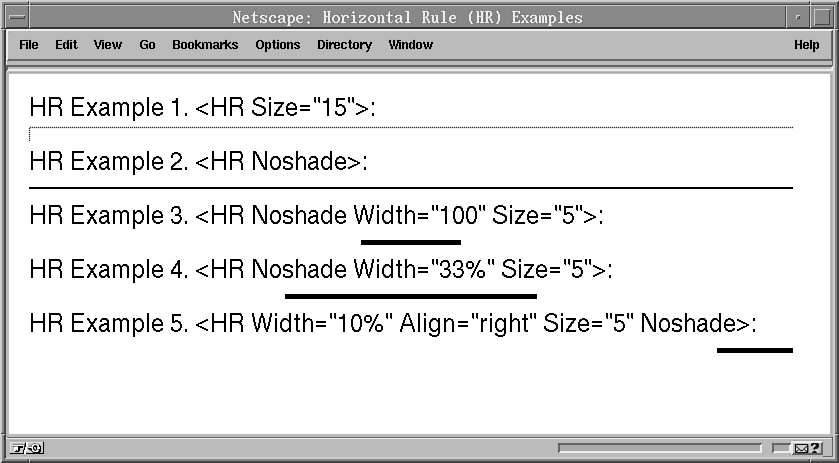The width and height of the screenshot is (839, 463).
Task: Click the right-aligned rule under Example 5
Action: tap(754, 350)
